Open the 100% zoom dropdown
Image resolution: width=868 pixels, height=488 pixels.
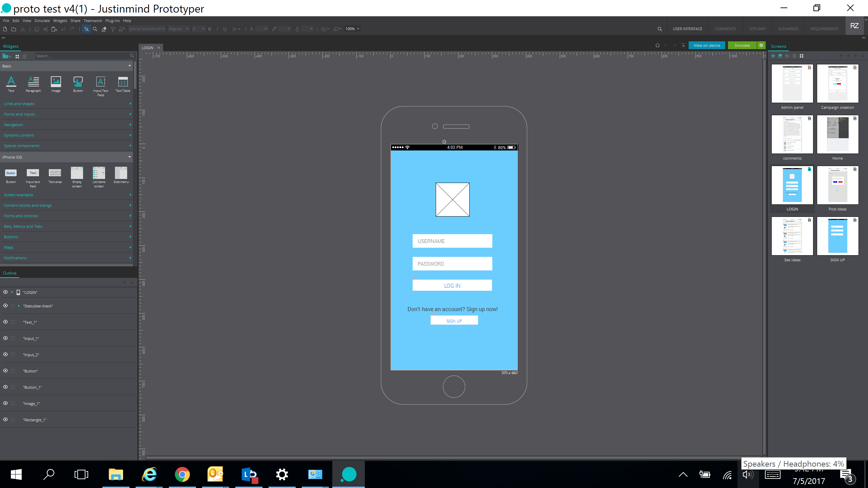(358, 29)
